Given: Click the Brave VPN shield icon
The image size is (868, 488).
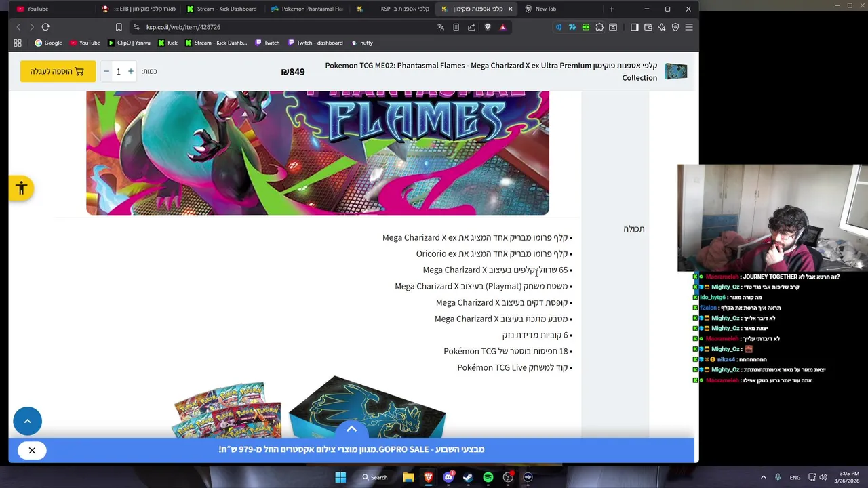Looking at the screenshot, I should pyautogui.click(x=675, y=27).
